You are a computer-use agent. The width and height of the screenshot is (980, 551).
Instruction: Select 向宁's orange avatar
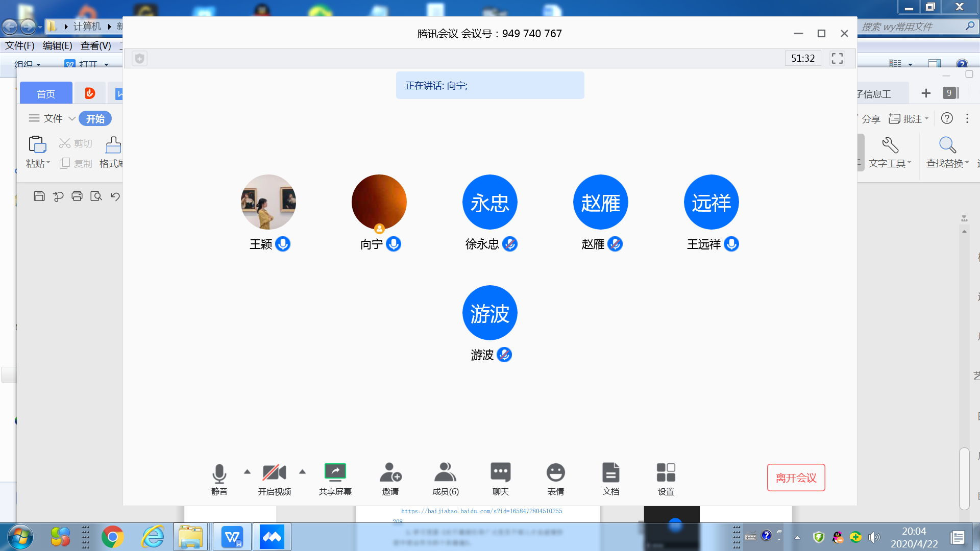click(379, 202)
